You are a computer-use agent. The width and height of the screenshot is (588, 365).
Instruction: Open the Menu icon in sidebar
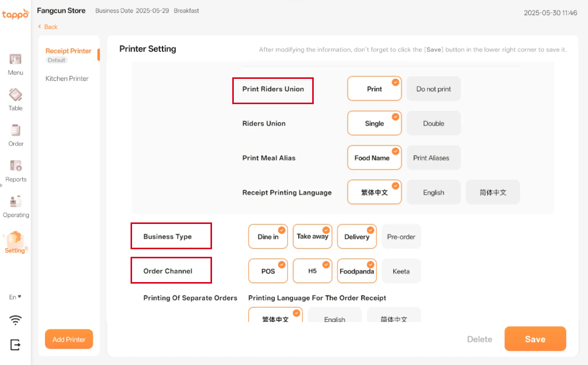(x=15, y=59)
